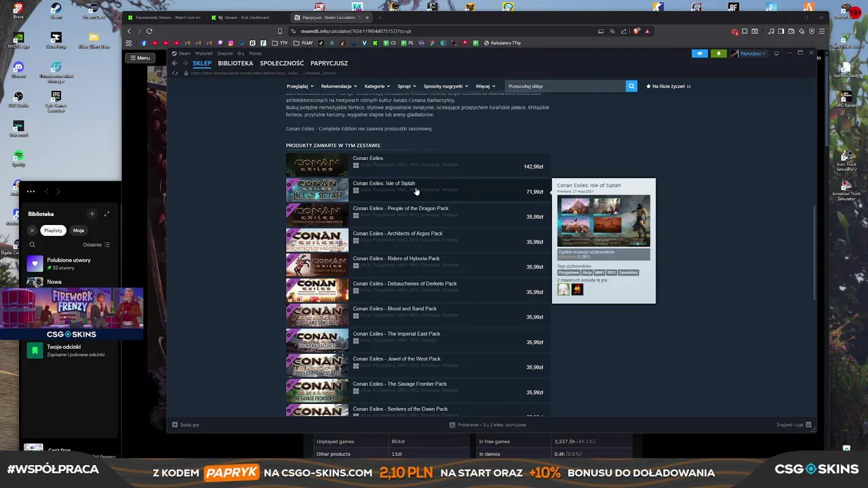
Task: Click the browser address bar URL
Action: point(355,31)
